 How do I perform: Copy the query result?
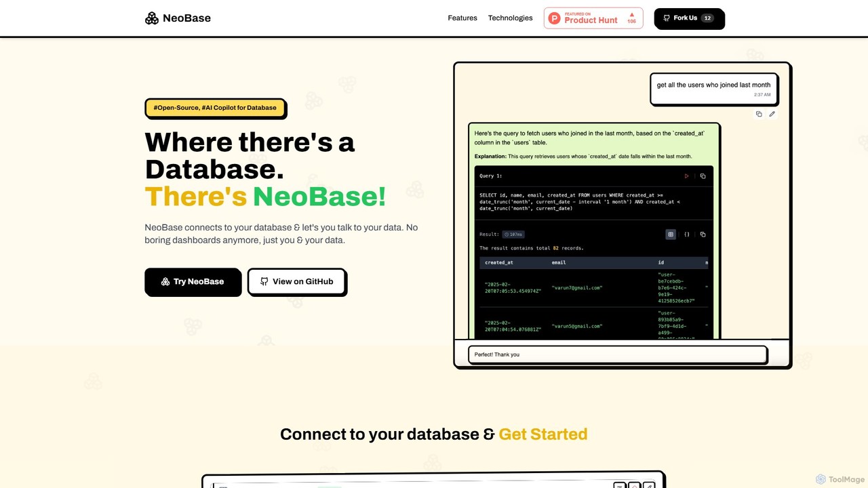click(703, 235)
